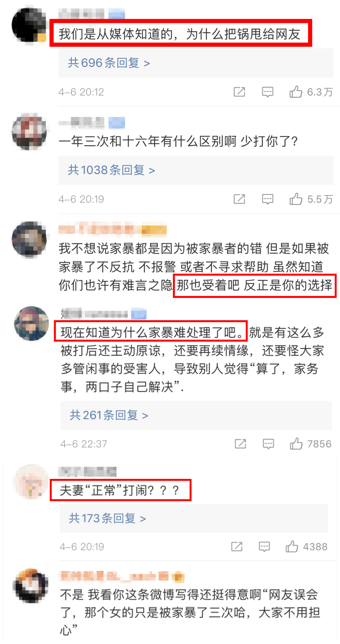The height and width of the screenshot is (644, 340).
Task: Tap thumbs-up icon next to 4388
Action: (292, 546)
